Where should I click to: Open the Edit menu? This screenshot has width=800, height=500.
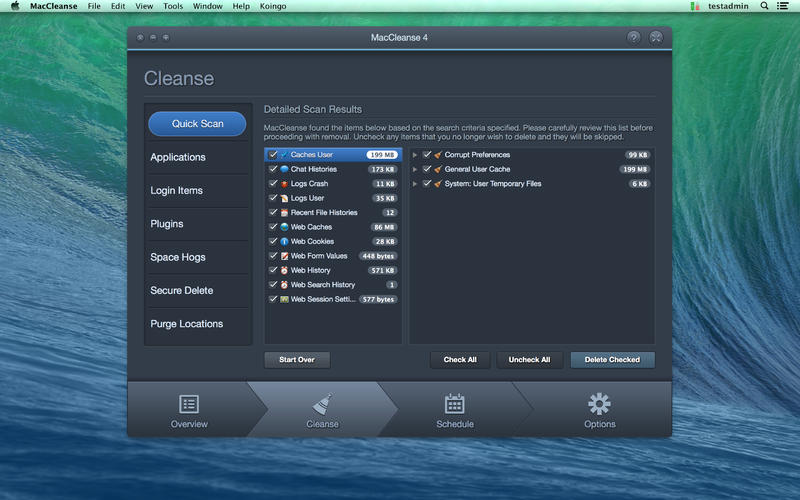point(118,6)
